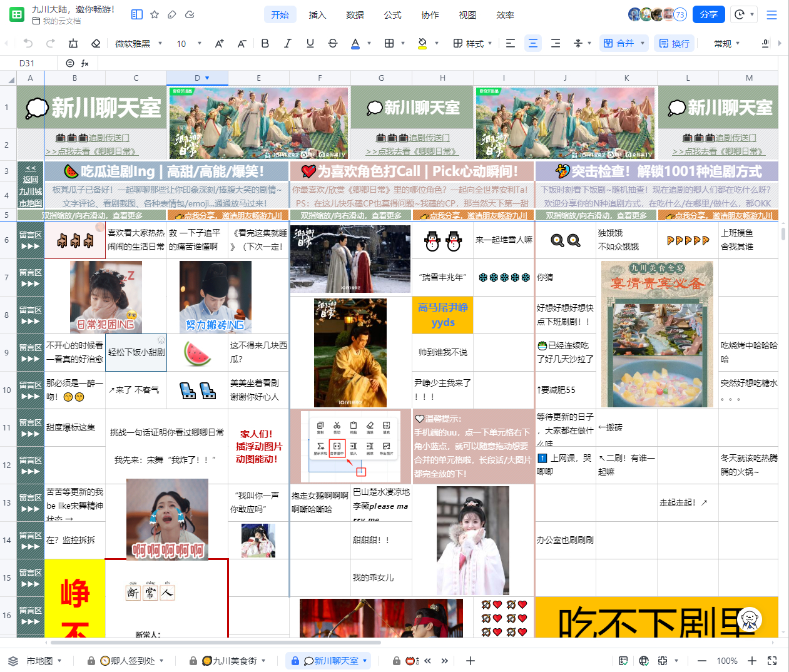Click the 合并 merge cells button

(x=618, y=43)
